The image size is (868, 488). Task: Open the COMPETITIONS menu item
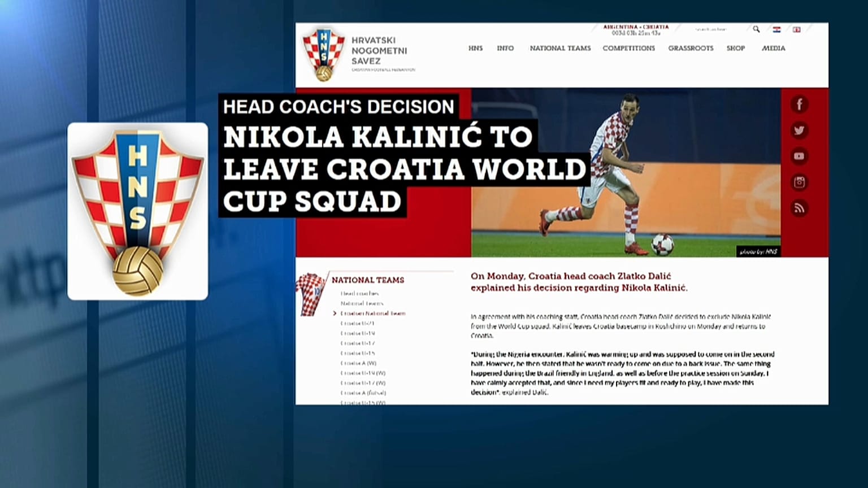(x=629, y=49)
